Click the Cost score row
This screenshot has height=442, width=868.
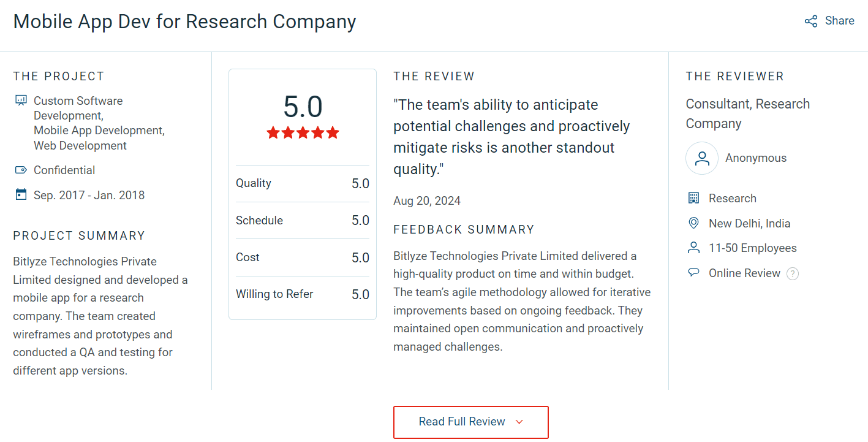303,257
